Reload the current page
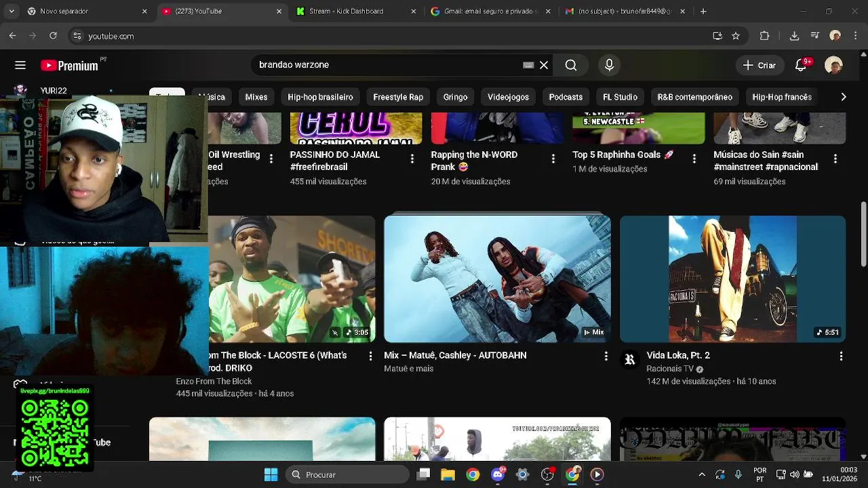 [x=54, y=36]
